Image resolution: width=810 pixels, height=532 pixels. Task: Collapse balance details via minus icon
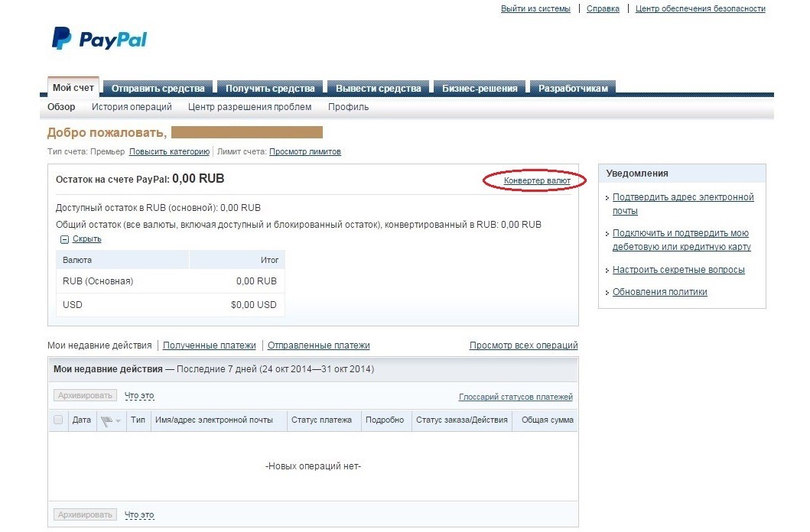[x=64, y=239]
